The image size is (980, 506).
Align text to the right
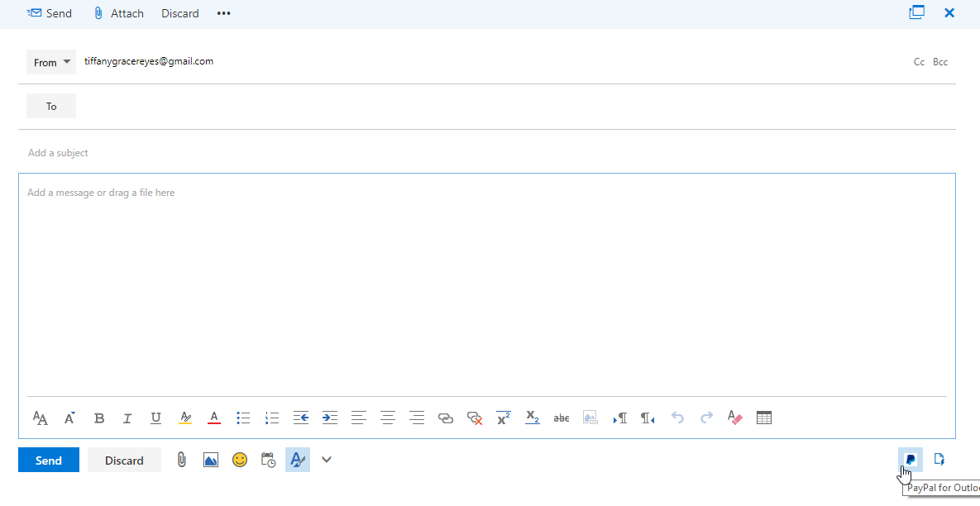tap(417, 418)
